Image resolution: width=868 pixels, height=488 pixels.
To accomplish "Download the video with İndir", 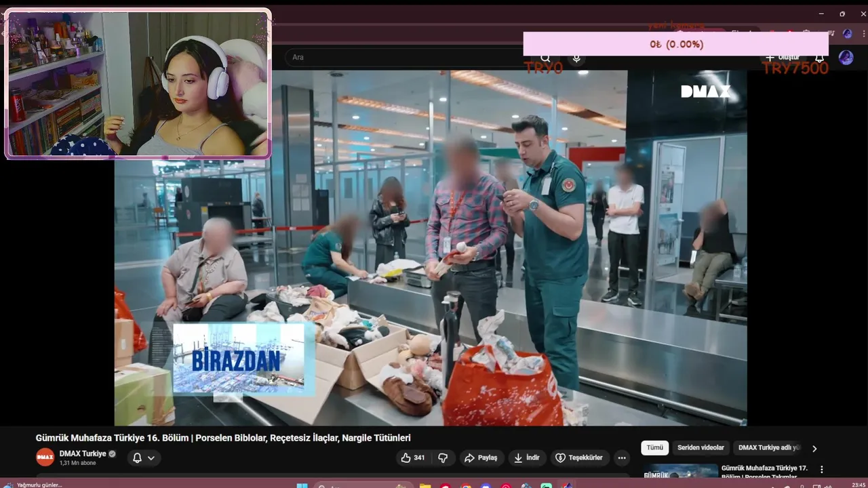I will 527,458.
